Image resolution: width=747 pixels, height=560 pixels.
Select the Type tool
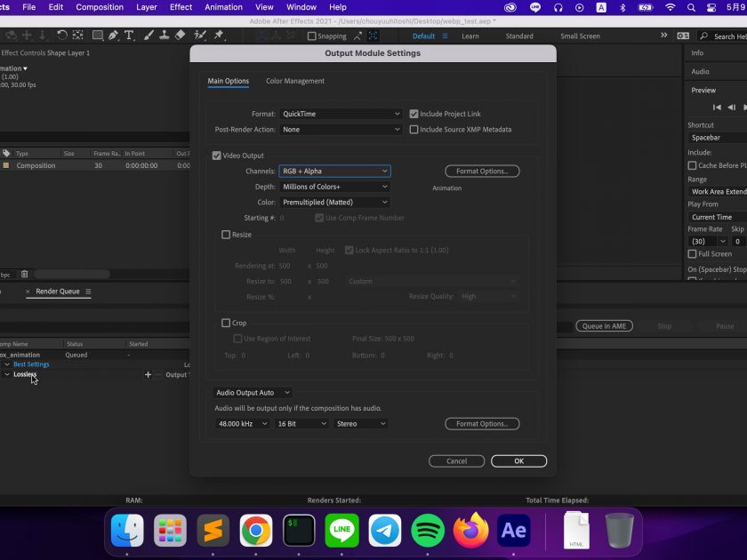(x=130, y=36)
